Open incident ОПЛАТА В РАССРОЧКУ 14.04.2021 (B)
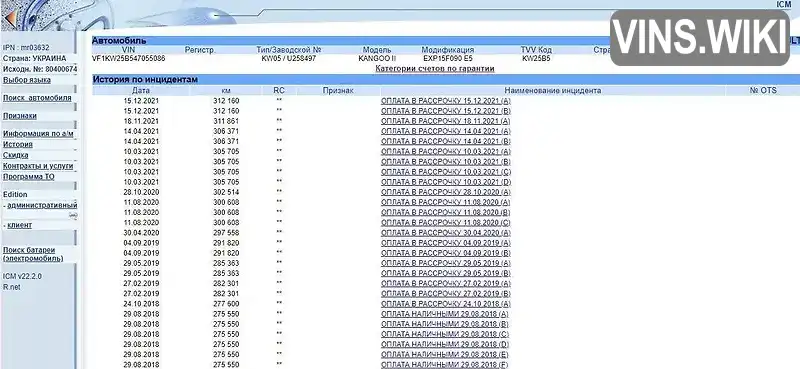The height and width of the screenshot is (369, 800). [x=445, y=141]
